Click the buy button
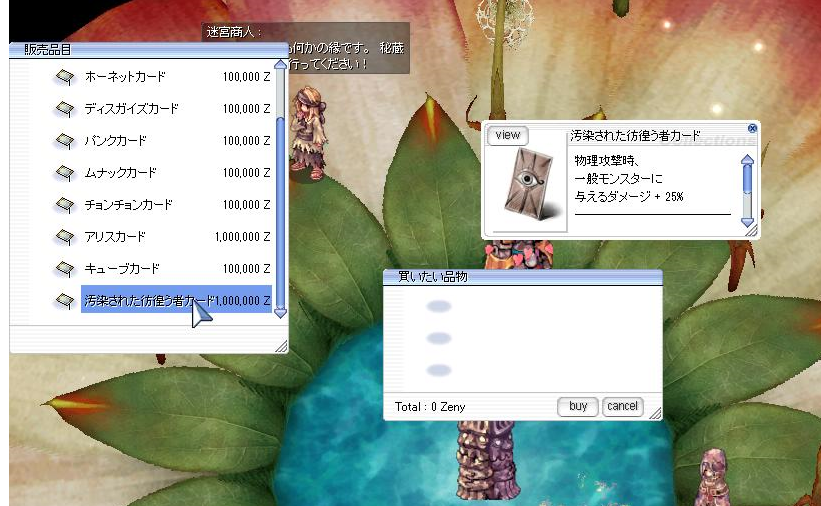Viewport: 821px width, 506px height. point(578,406)
